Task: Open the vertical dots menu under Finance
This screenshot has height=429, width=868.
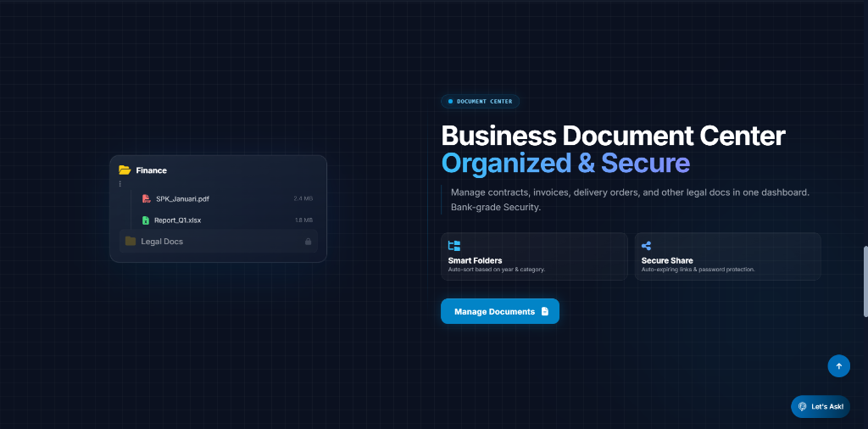Action: tap(120, 184)
